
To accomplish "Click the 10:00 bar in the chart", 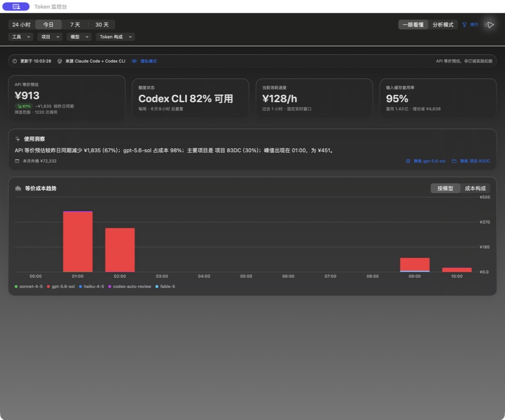I will click(x=457, y=270).
